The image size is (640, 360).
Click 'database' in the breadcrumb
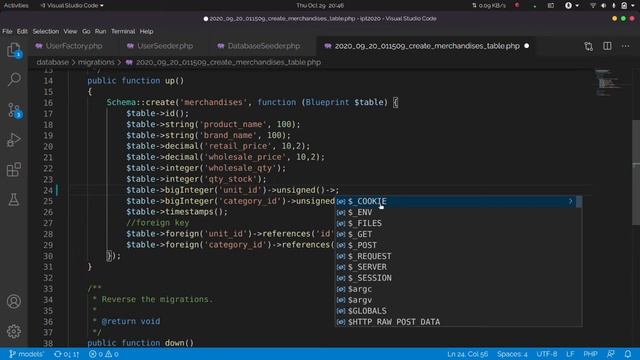click(53, 62)
